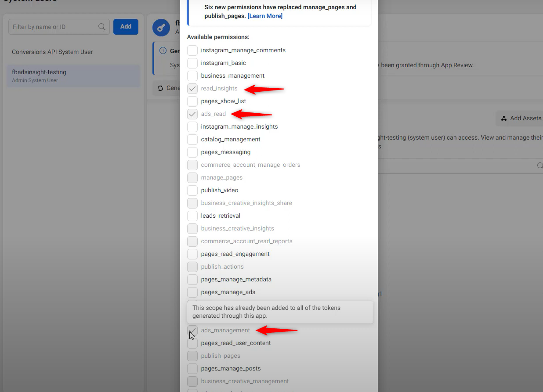Click the refresh icon on Generate token button

(x=160, y=88)
